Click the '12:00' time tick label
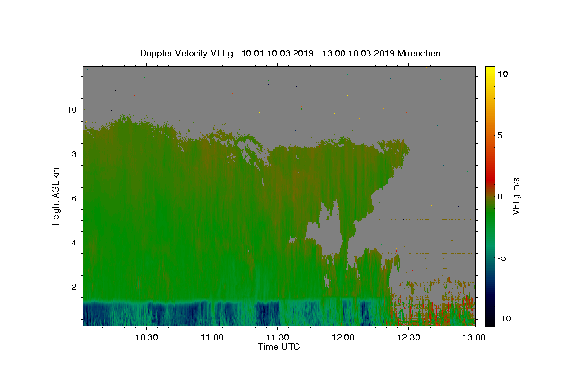The height and width of the screenshot is (392, 588). (x=343, y=338)
